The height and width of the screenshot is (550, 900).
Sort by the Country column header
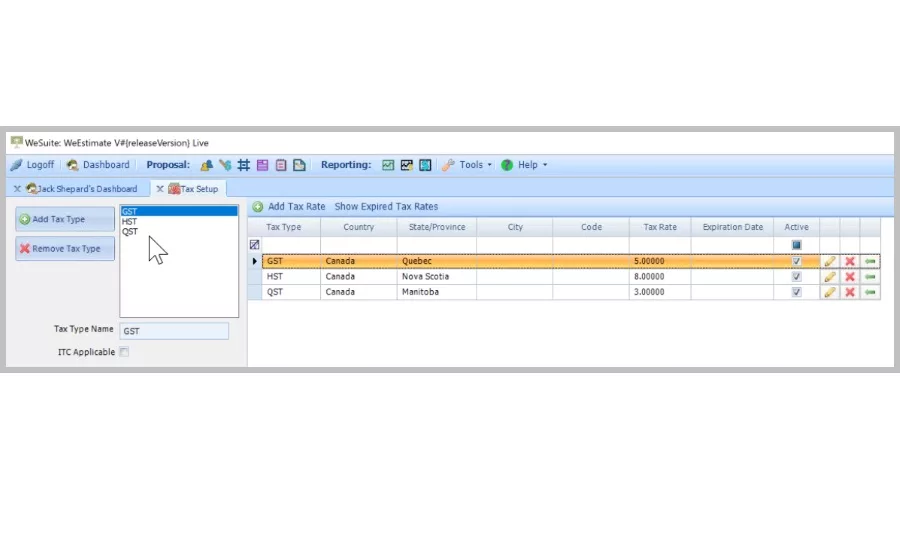359,227
